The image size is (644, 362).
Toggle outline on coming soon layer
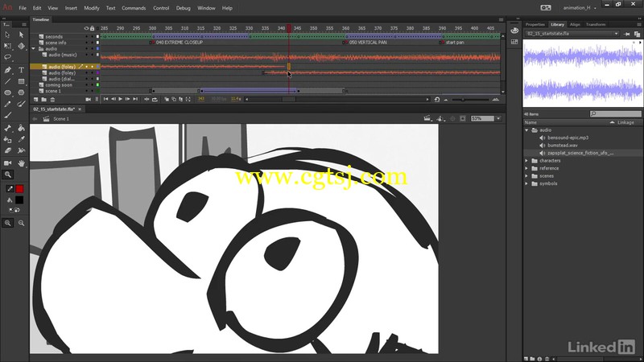(97, 85)
